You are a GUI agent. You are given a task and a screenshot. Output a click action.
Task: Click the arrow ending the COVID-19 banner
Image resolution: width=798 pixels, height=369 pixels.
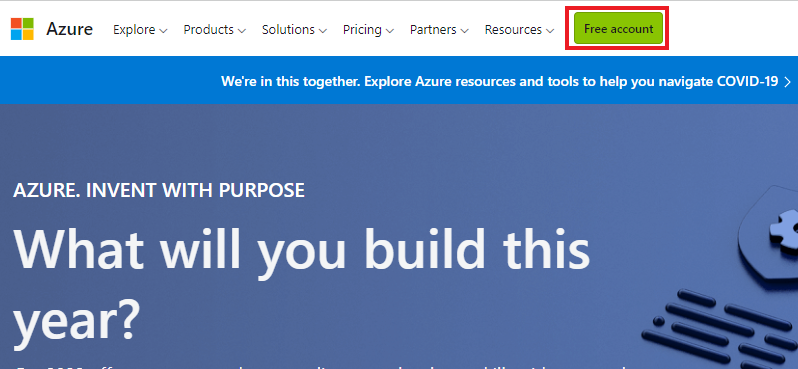pyautogui.click(x=788, y=81)
